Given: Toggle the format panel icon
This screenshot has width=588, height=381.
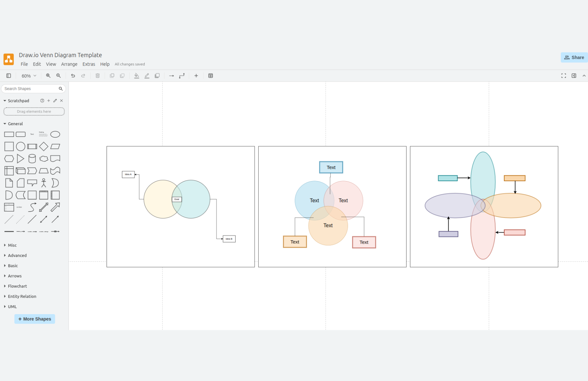Looking at the screenshot, I should click(574, 76).
